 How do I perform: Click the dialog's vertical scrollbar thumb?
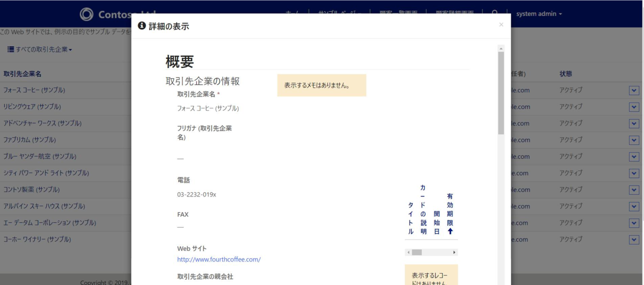(x=501, y=92)
